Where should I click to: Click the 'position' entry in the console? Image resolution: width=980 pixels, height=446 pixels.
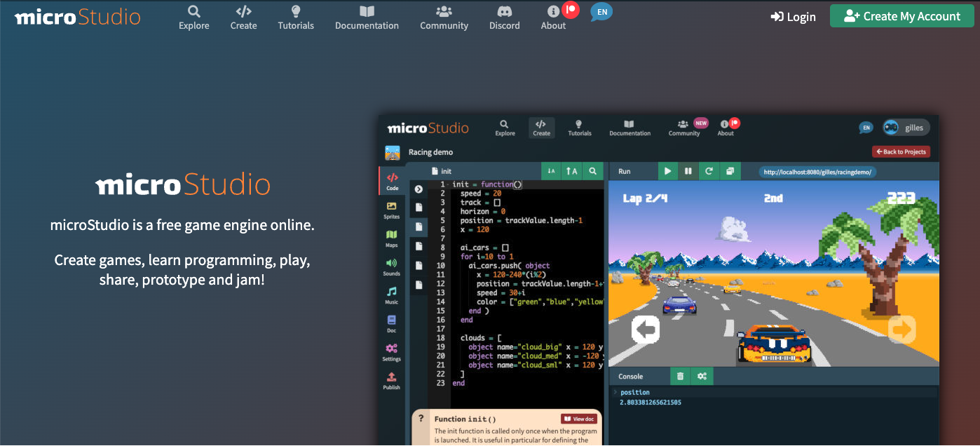point(635,393)
